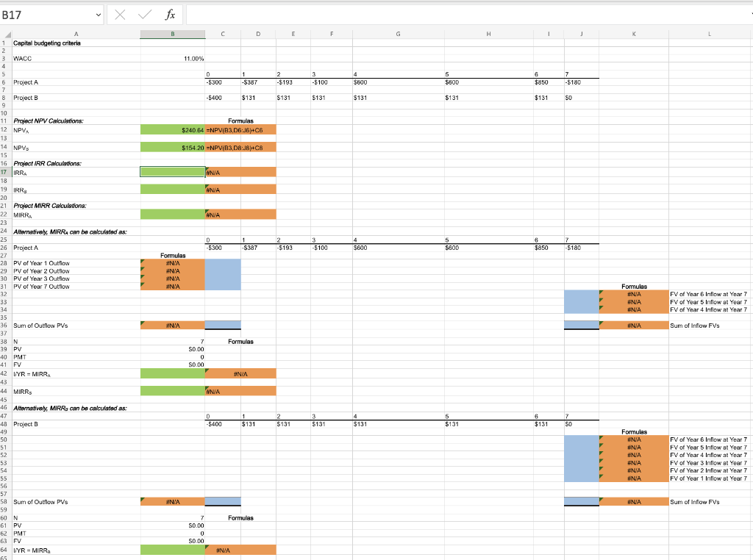Screen dimensions: 753x560
Task: Expand the formula bar with the right chevron
Action: [749, 15]
